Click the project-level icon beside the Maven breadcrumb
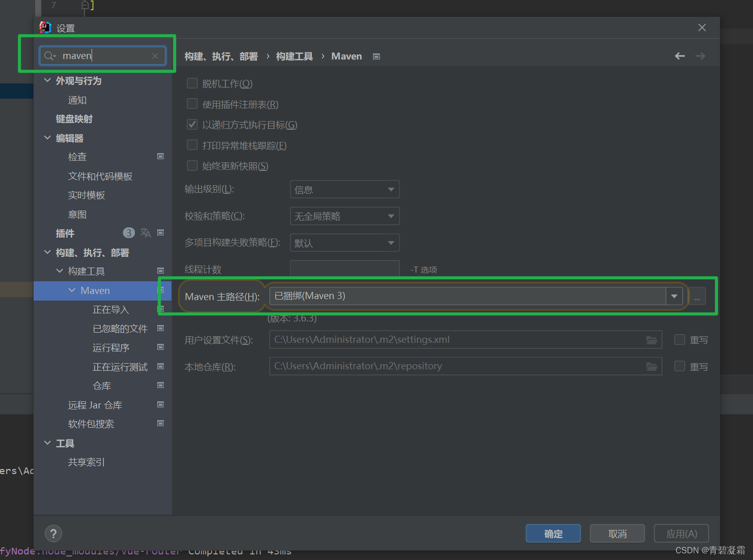This screenshot has height=560, width=753. [x=376, y=56]
